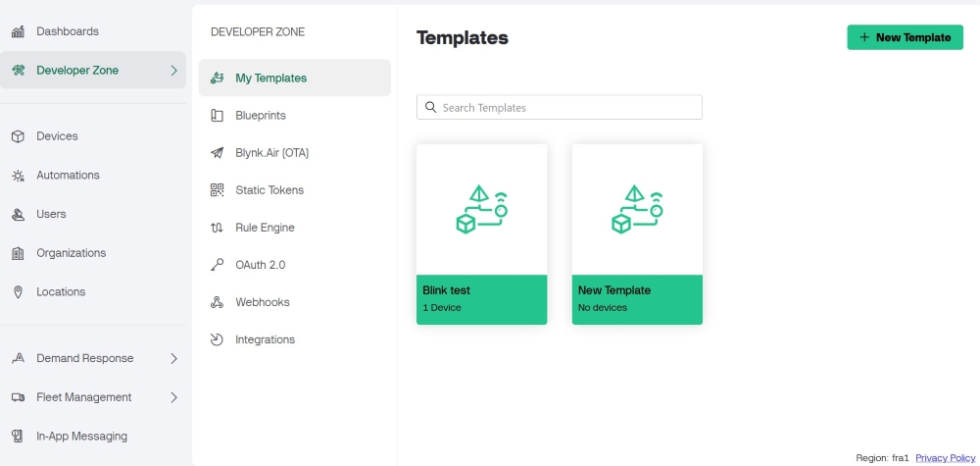Viewport: 980px width, 466px height.
Task: Open Automations via its sun icon
Action: pos(18,176)
